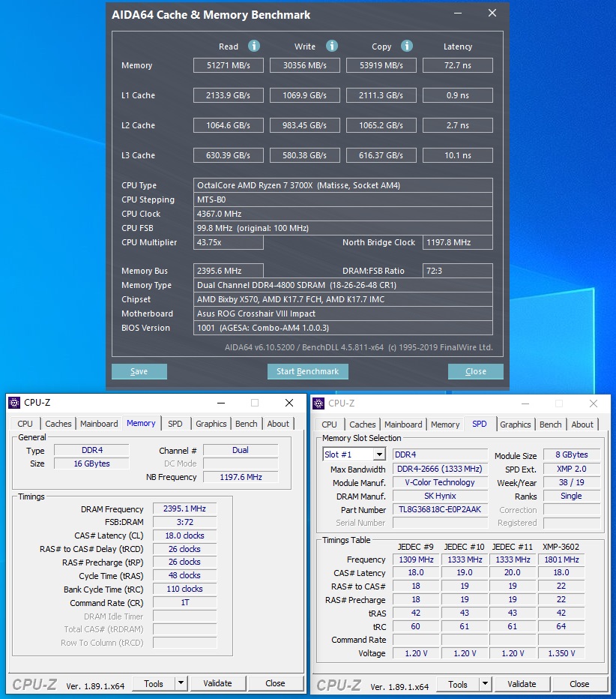Click the Memory Write value 30356 MB/s
Viewport: 616px width, 699px height.
pos(305,65)
